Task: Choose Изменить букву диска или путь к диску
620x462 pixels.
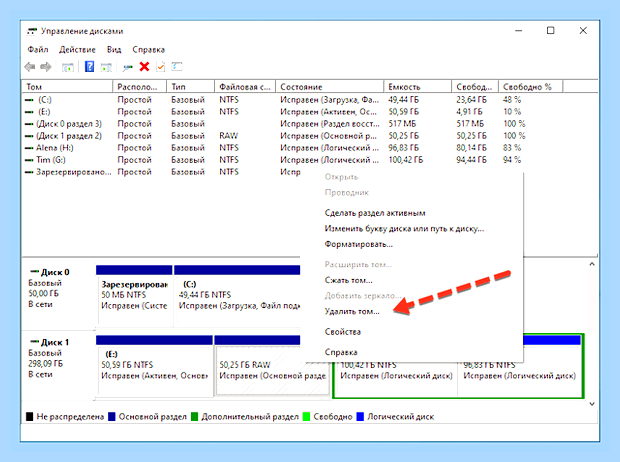Action: [404, 229]
